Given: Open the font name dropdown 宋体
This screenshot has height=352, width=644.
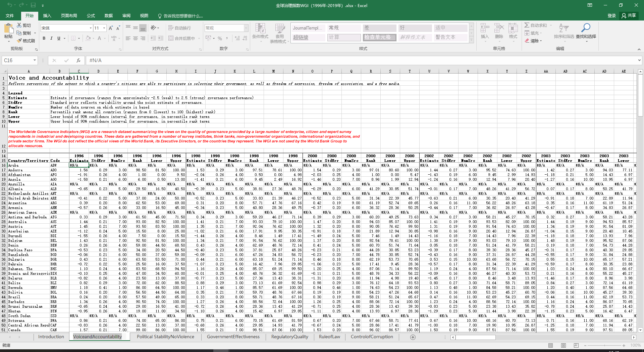Looking at the screenshot, I should (91, 28).
